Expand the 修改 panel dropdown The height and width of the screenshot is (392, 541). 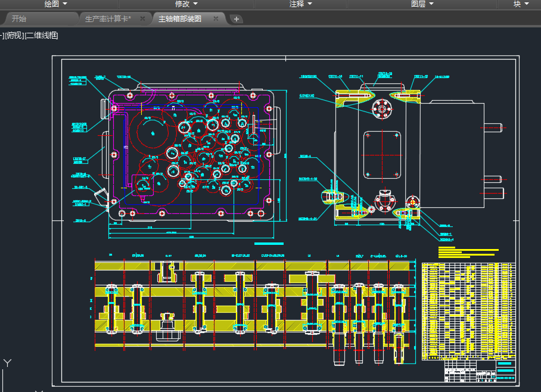tap(186, 4)
